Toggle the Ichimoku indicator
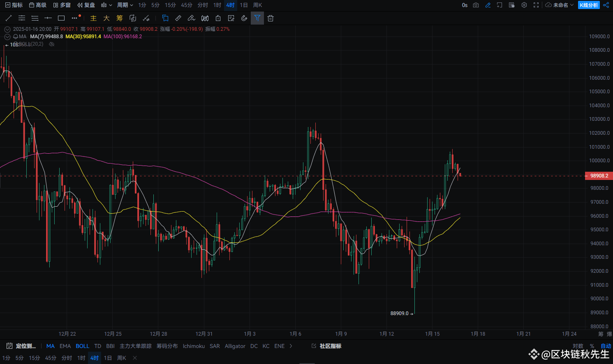Viewport: 613px width, 364px height. tap(194, 346)
